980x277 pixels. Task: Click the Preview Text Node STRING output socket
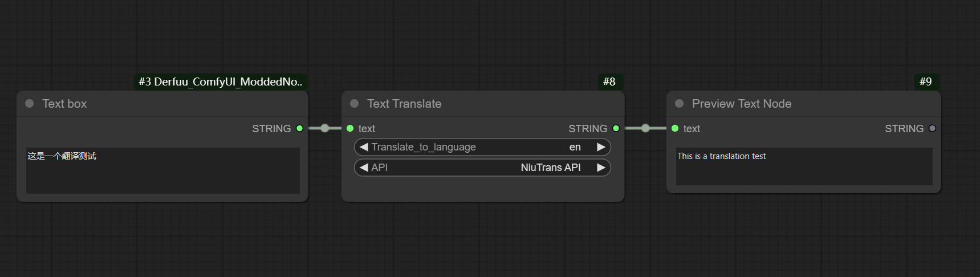tap(932, 128)
